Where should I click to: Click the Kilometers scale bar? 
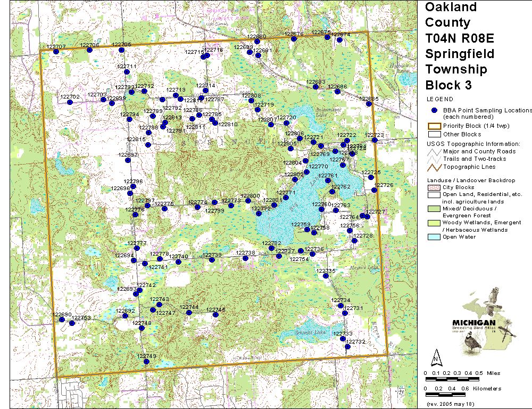point(452,382)
